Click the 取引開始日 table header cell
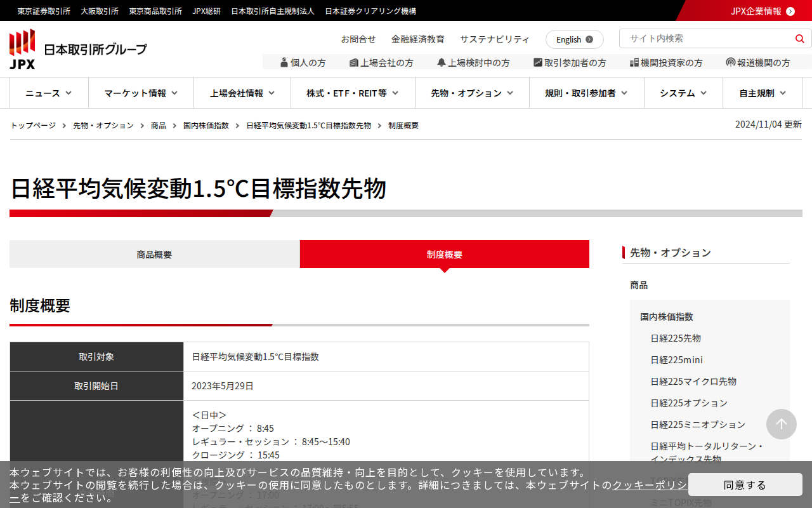This screenshot has height=508, width=812. pyautogui.click(x=96, y=385)
